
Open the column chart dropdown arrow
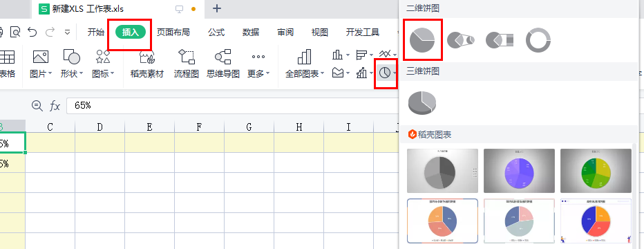(x=348, y=55)
